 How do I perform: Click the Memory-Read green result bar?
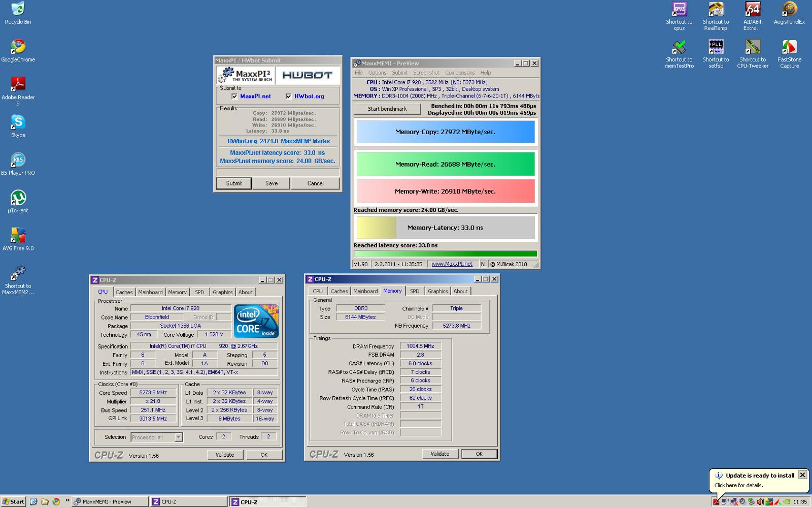click(x=446, y=164)
